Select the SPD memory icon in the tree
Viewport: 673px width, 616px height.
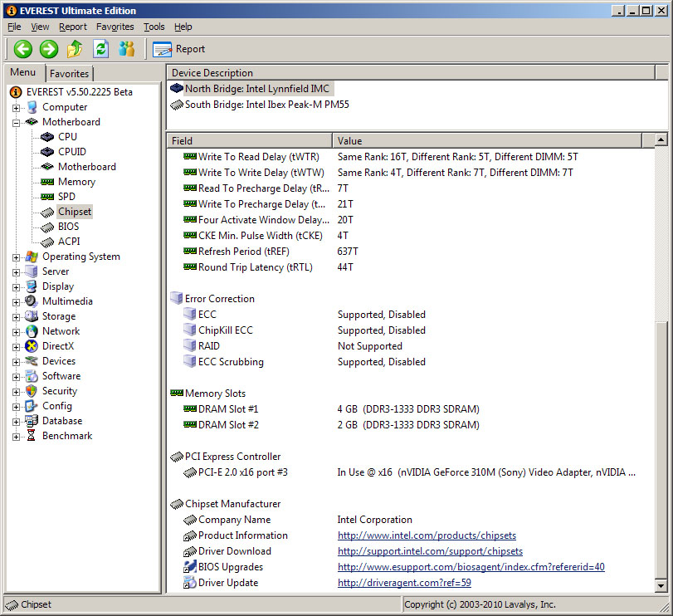click(46, 197)
